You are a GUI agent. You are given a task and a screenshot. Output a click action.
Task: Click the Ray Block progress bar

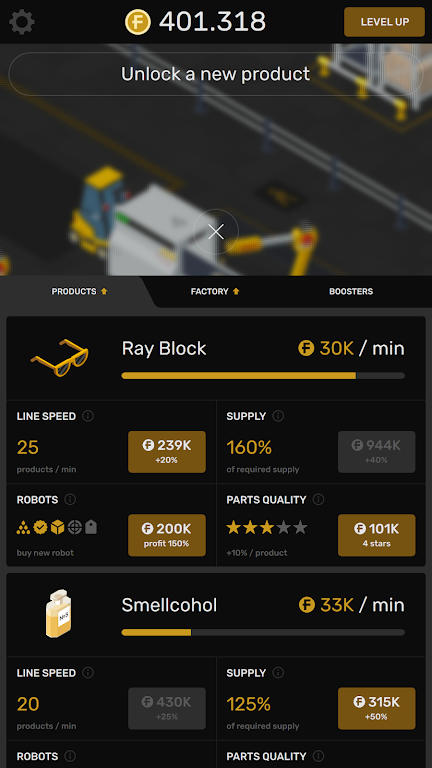tap(263, 376)
